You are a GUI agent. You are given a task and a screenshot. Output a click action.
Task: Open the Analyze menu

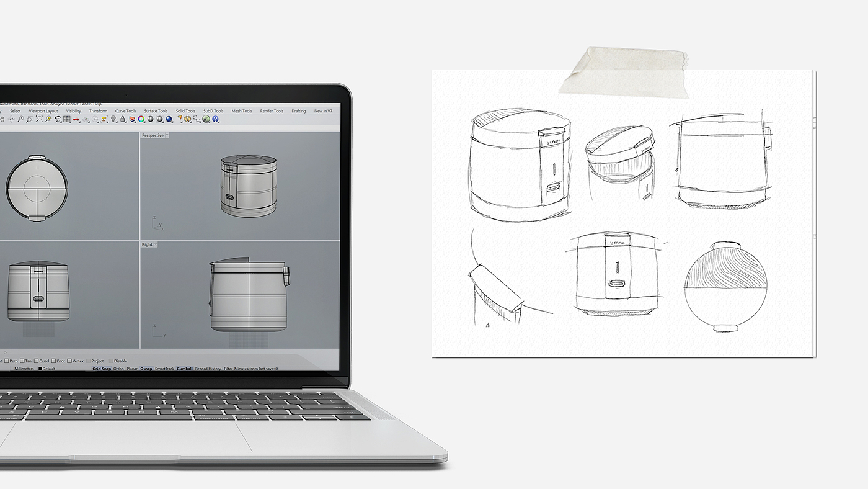pyautogui.click(x=57, y=104)
